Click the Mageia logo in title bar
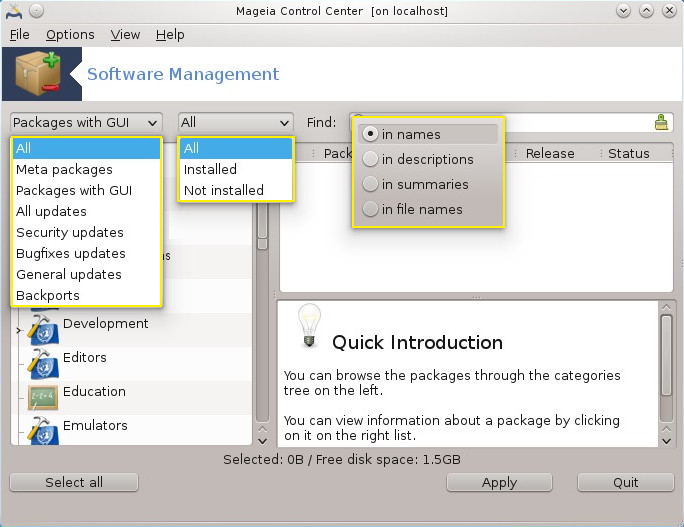The image size is (684, 527). click(x=14, y=11)
